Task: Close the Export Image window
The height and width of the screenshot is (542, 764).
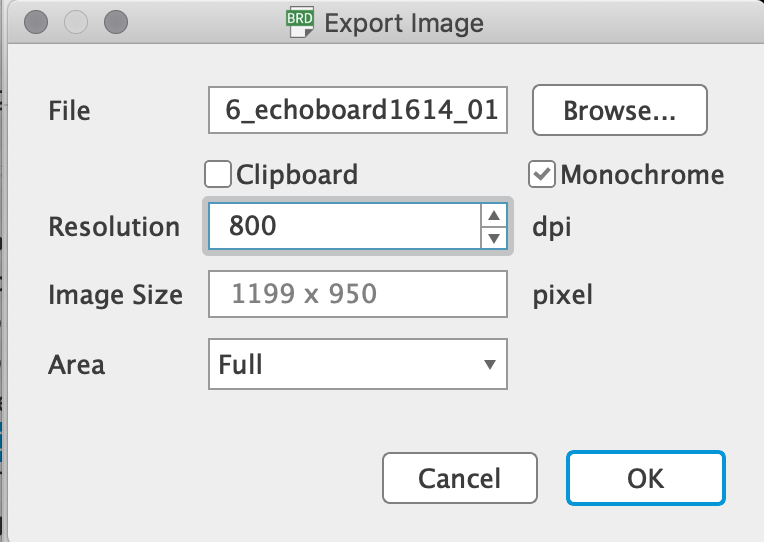Action: click(x=36, y=22)
